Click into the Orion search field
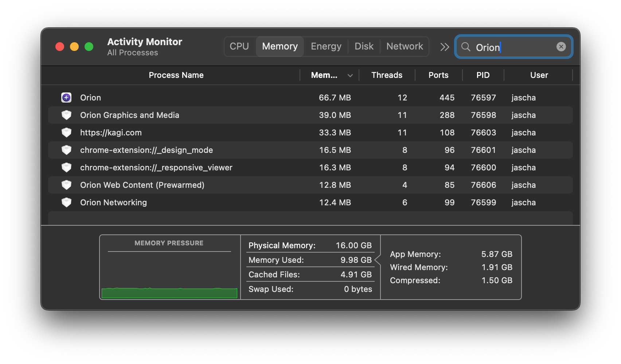 click(515, 47)
